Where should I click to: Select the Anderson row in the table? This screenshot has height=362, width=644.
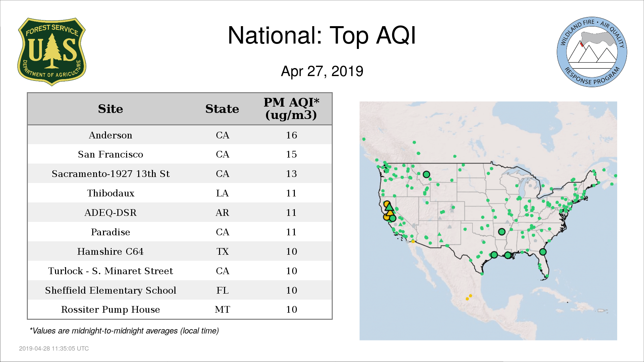180,135
